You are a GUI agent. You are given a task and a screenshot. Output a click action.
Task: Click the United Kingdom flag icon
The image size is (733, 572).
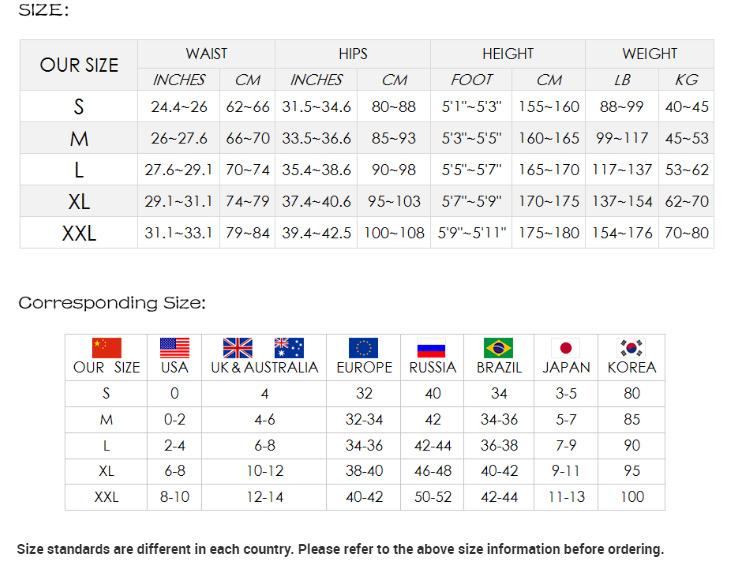click(x=238, y=347)
